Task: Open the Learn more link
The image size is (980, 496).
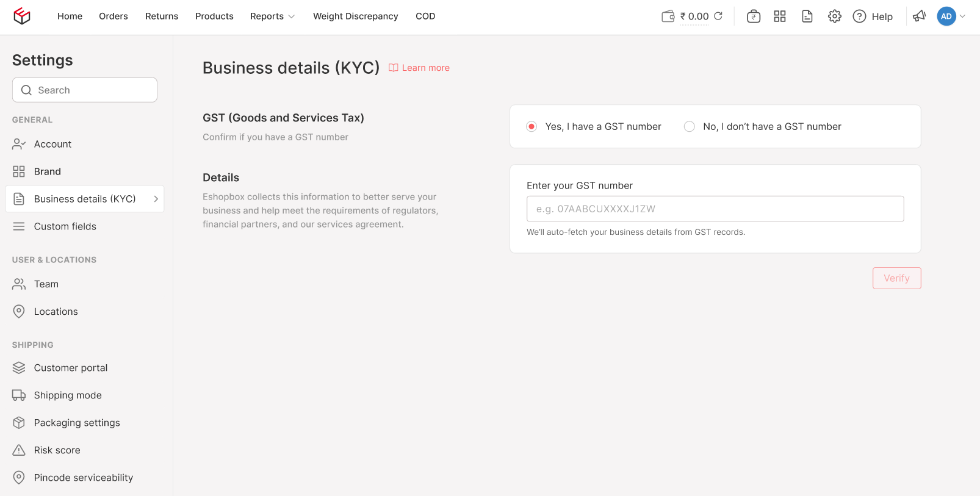Action: click(425, 68)
